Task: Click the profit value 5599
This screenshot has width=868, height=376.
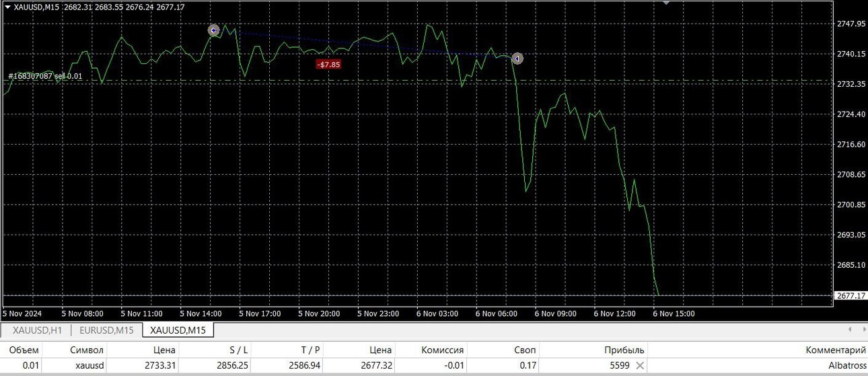Action: coord(619,366)
